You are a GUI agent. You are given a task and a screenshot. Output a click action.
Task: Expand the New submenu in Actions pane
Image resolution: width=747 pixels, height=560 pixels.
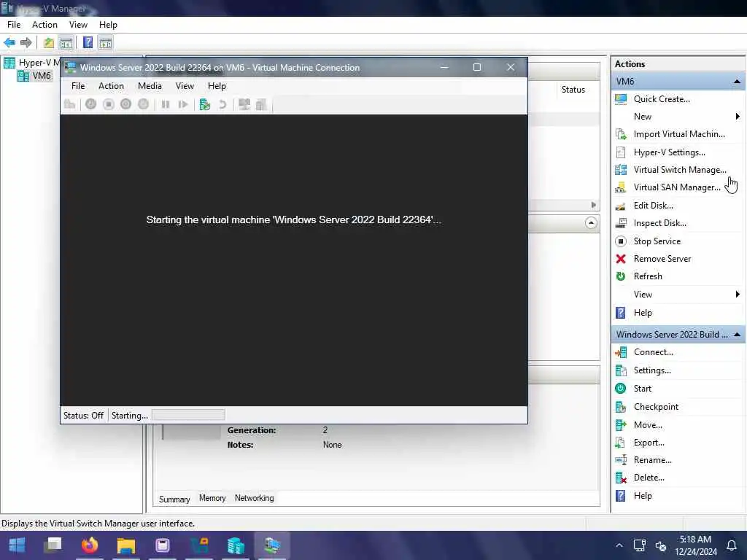pyautogui.click(x=738, y=117)
